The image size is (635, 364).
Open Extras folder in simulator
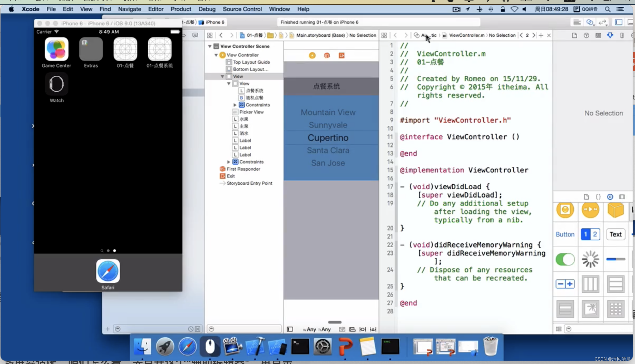(x=91, y=49)
